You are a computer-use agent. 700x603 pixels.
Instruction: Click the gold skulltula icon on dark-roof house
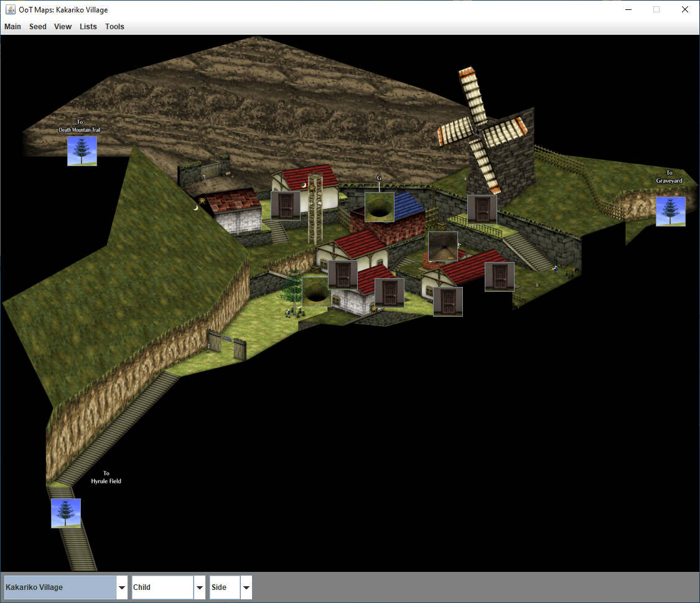pyautogui.click(x=202, y=201)
